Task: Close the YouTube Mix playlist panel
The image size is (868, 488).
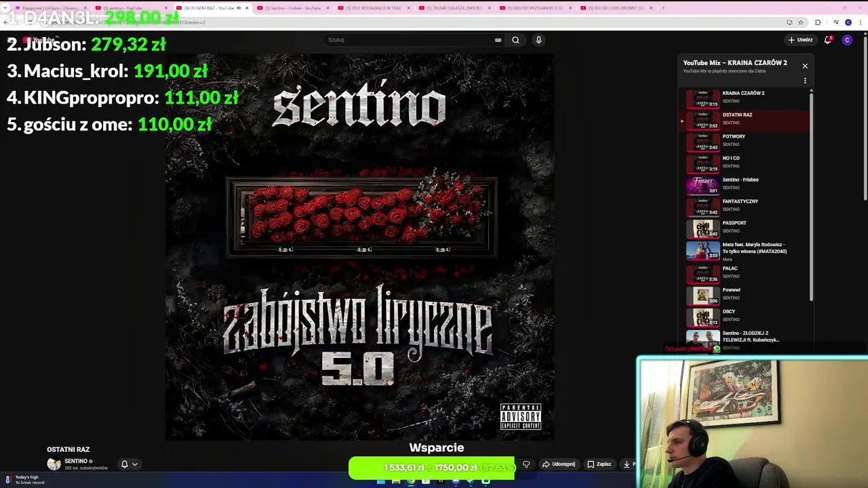Action: pos(805,66)
